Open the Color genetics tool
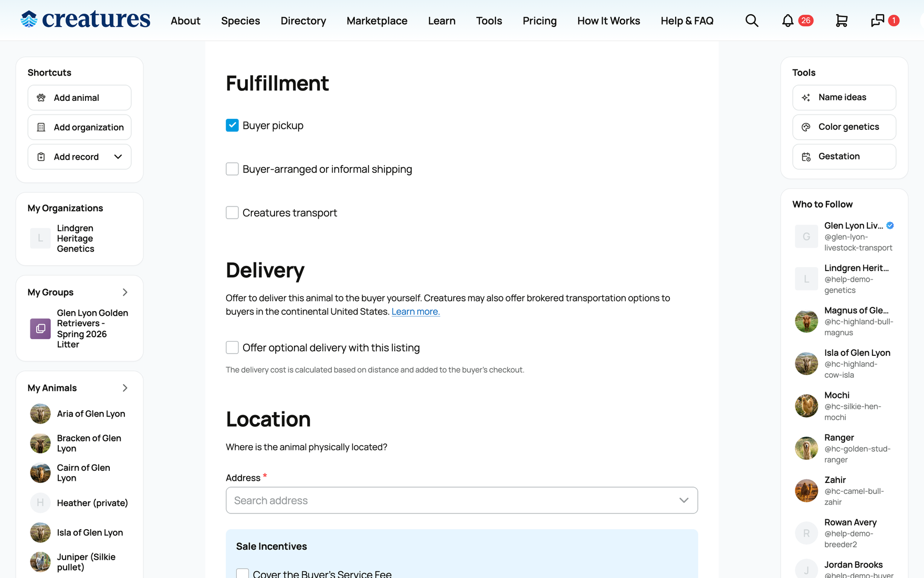 pyautogui.click(x=844, y=127)
